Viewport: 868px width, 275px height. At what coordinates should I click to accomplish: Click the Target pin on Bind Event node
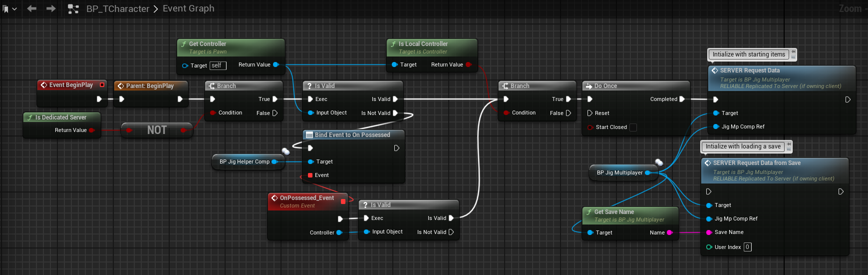(x=310, y=161)
